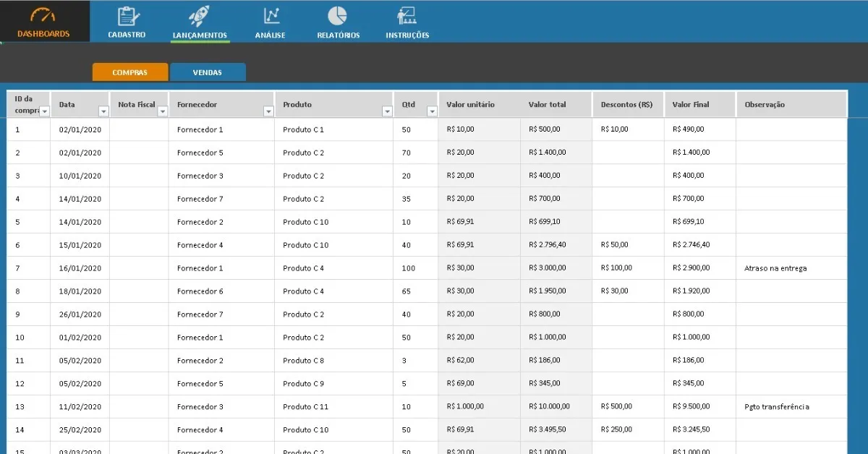This screenshot has height=454, width=868.
Task: Select the Lançamentos rocket icon
Action: pos(200,16)
